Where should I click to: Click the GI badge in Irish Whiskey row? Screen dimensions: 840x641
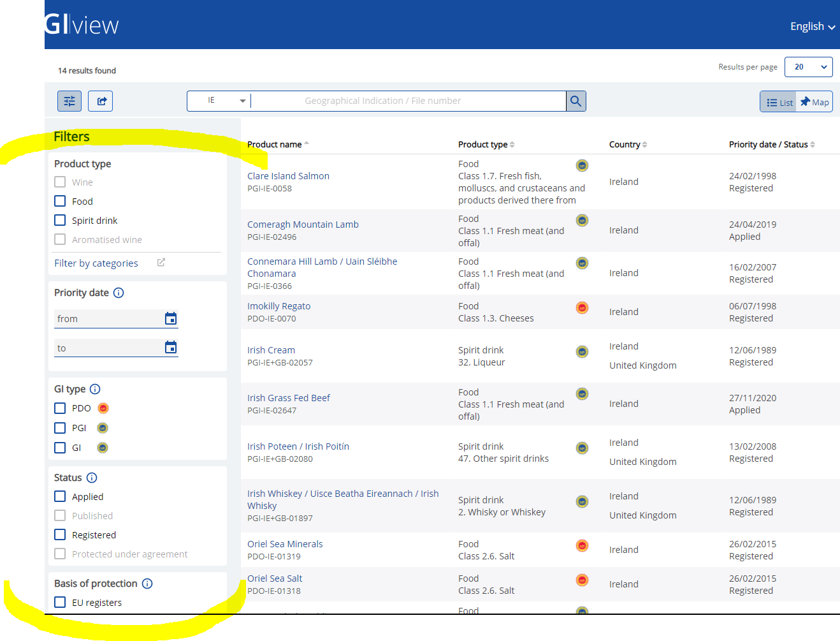582,502
